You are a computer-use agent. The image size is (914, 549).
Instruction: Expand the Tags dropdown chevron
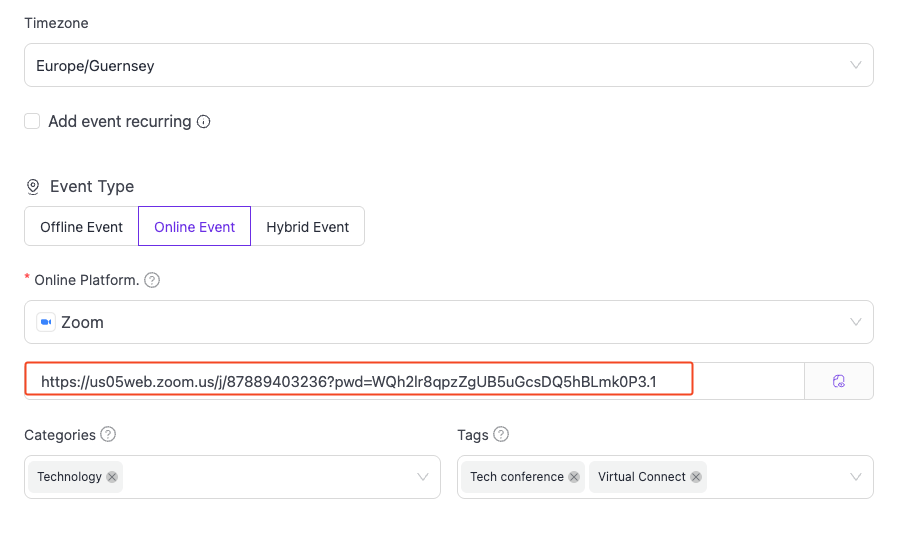(855, 477)
